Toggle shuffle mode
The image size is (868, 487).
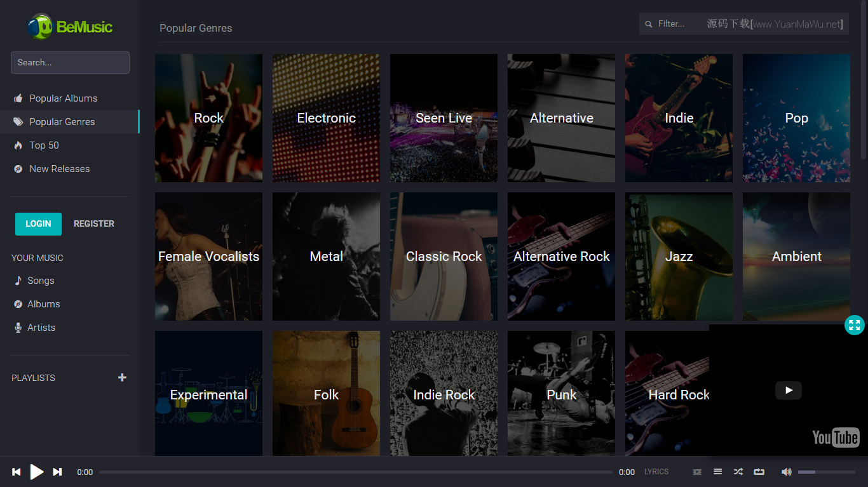(x=738, y=472)
